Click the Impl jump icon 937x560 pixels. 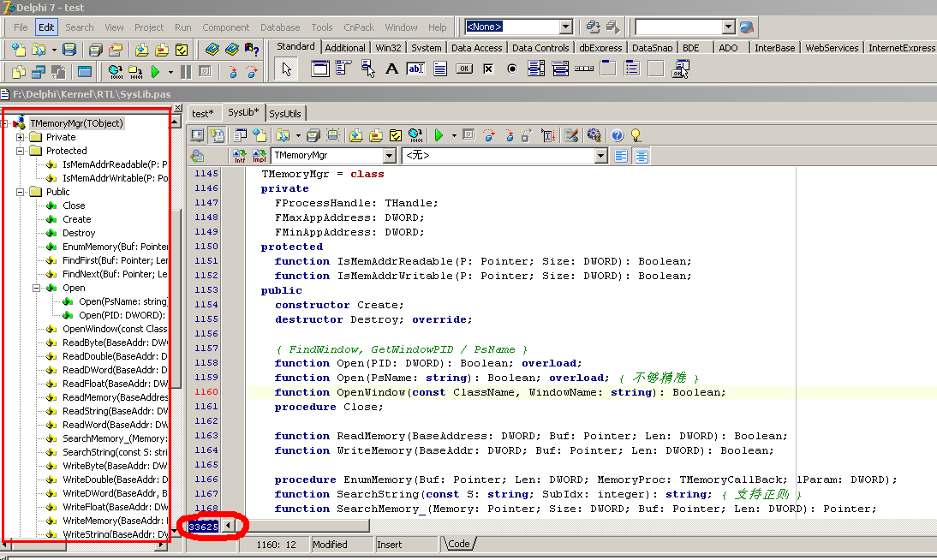260,156
